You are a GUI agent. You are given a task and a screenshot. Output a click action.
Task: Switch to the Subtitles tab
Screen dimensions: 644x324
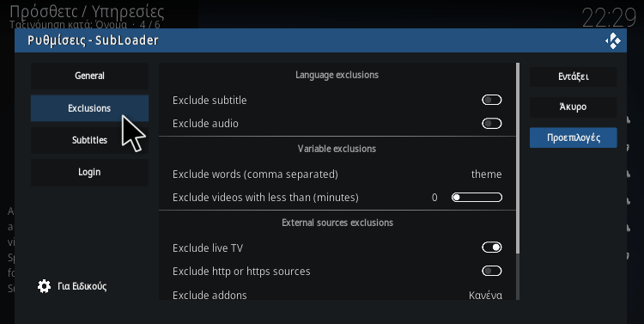click(x=89, y=140)
